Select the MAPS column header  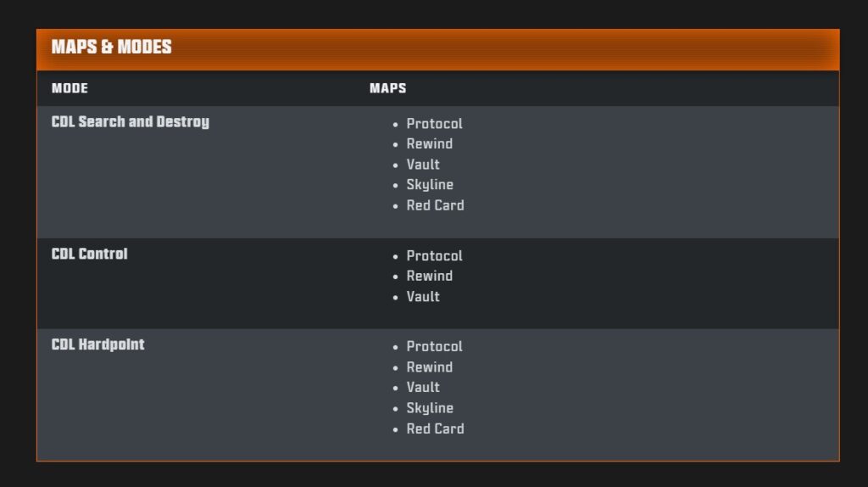coord(387,88)
